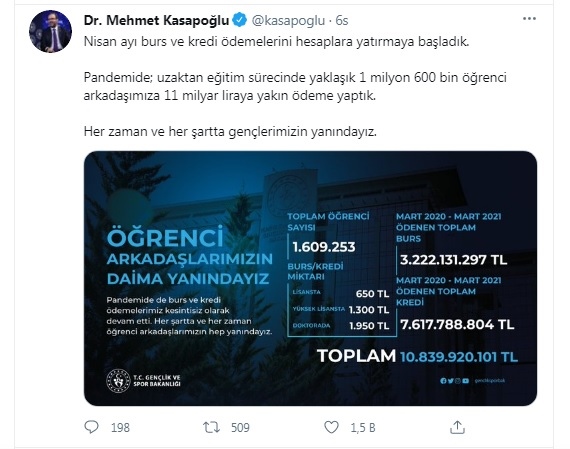The height and width of the screenshot is (449, 570).
Task: Click the Dr. Mehmet Kasapoğlu display name
Action: click(156, 20)
